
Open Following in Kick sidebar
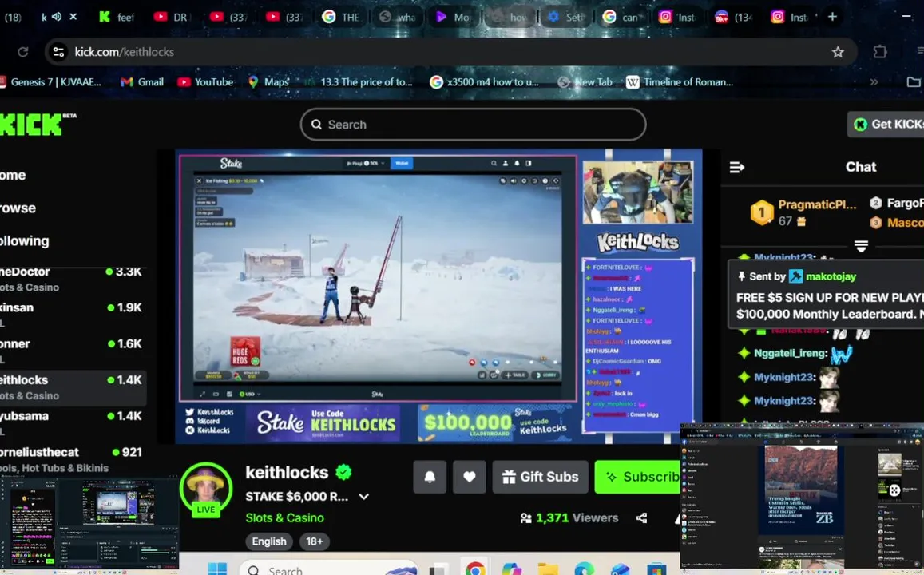pyautogui.click(x=25, y=240)
